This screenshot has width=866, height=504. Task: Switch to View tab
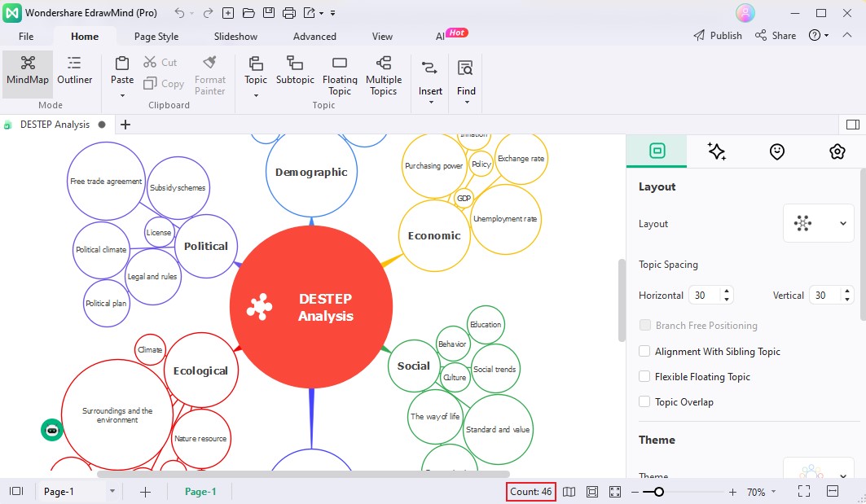382,37
